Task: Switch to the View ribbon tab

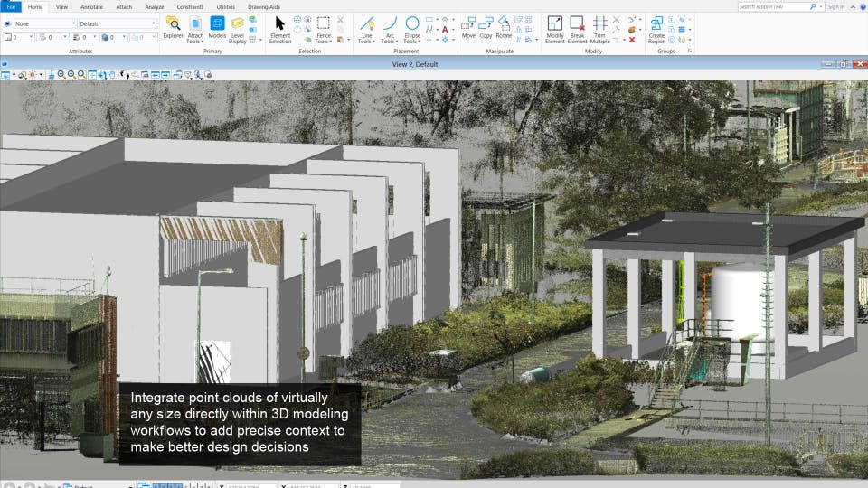Action: (x=61, y=6)
